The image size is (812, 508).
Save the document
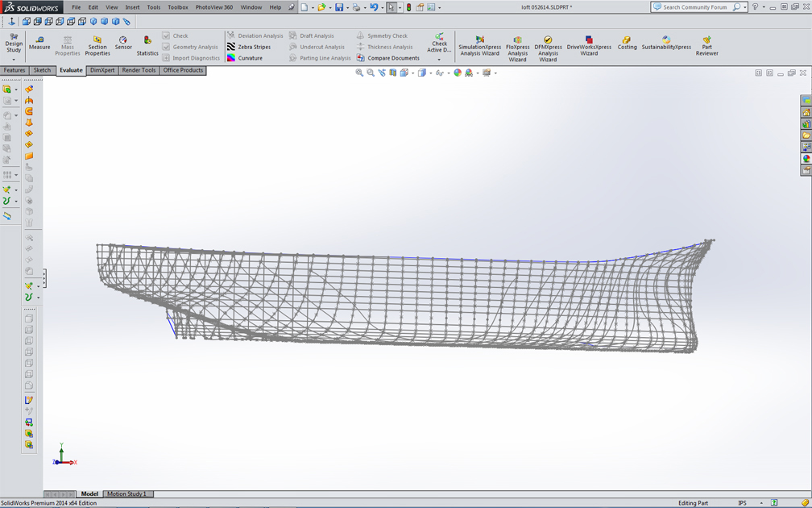[x=338, y=7]
